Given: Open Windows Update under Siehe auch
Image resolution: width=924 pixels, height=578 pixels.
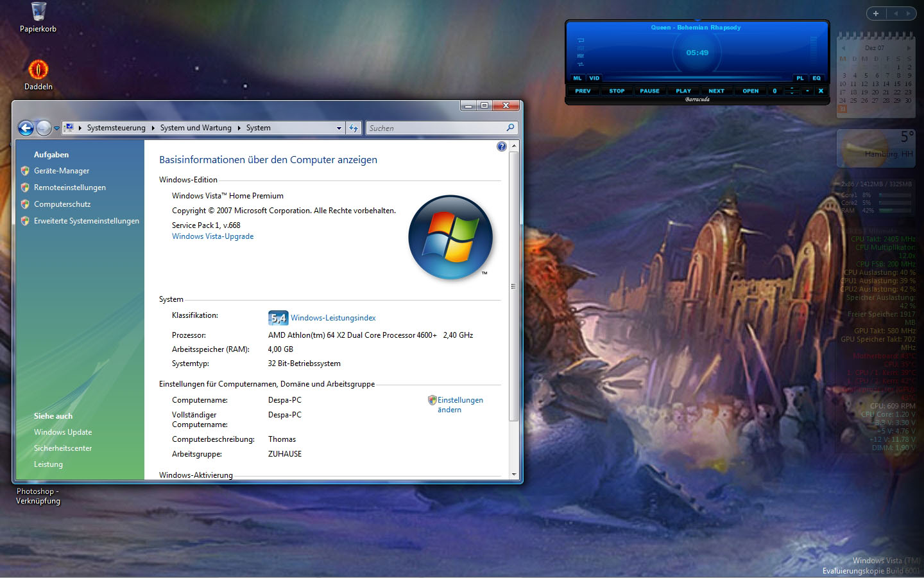Looking at the screenshot, I should coord(63,432).
